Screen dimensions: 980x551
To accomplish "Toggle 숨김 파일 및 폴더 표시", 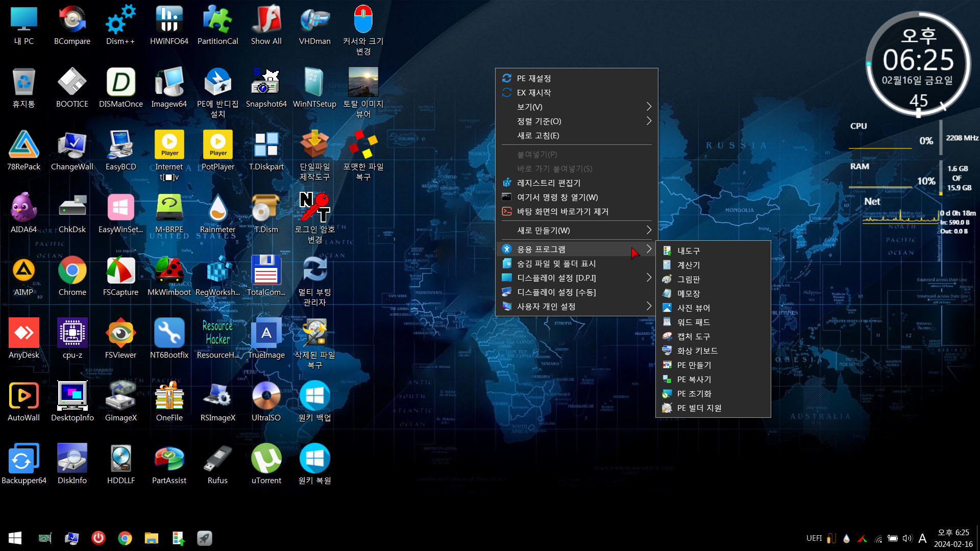I will pos(576,264).
